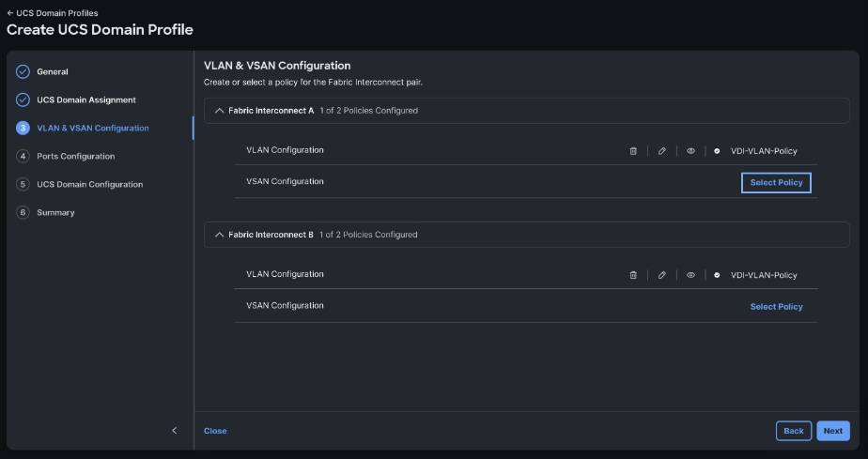Edit VLAN policy for Fabric Interconnect B
Image resolution: width=868 pixels, height=459 pixels.
[x=662, y=275]
